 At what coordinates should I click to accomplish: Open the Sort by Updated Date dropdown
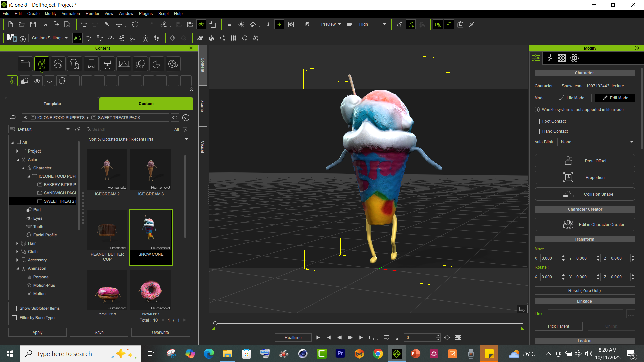[137, 139]
